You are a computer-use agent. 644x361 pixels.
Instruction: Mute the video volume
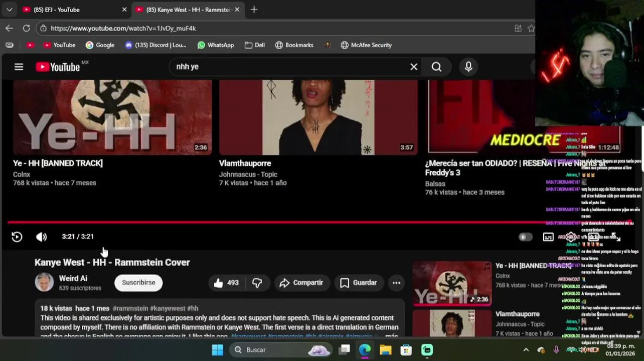41,237
